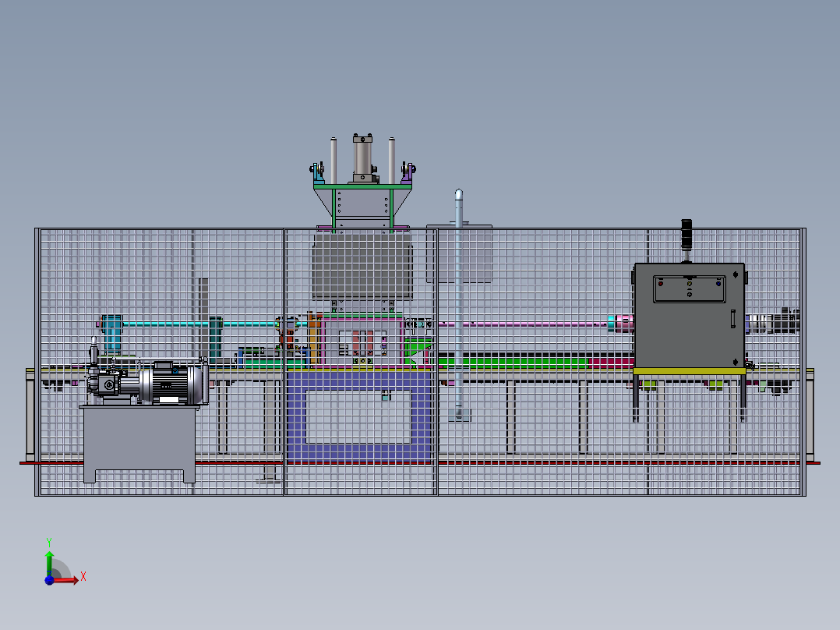Screen dimensions: 840x630
Task: Select the dark gray control cabinet
Action: click(689, 315)
